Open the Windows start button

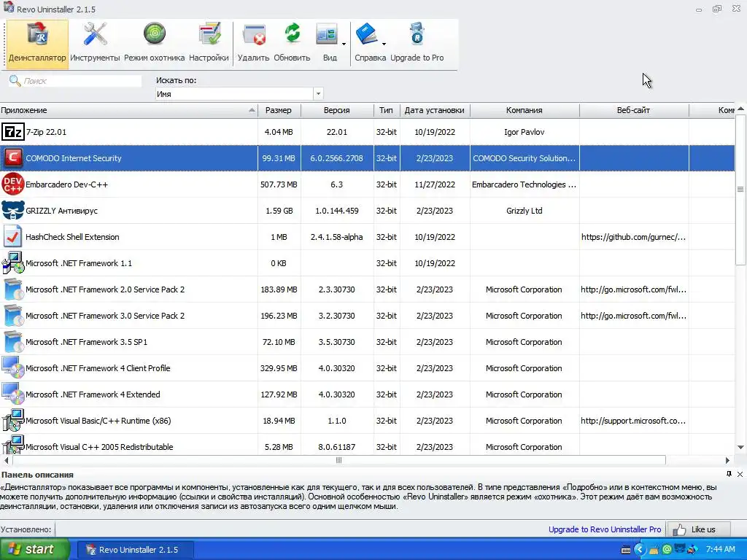point(34,549)
